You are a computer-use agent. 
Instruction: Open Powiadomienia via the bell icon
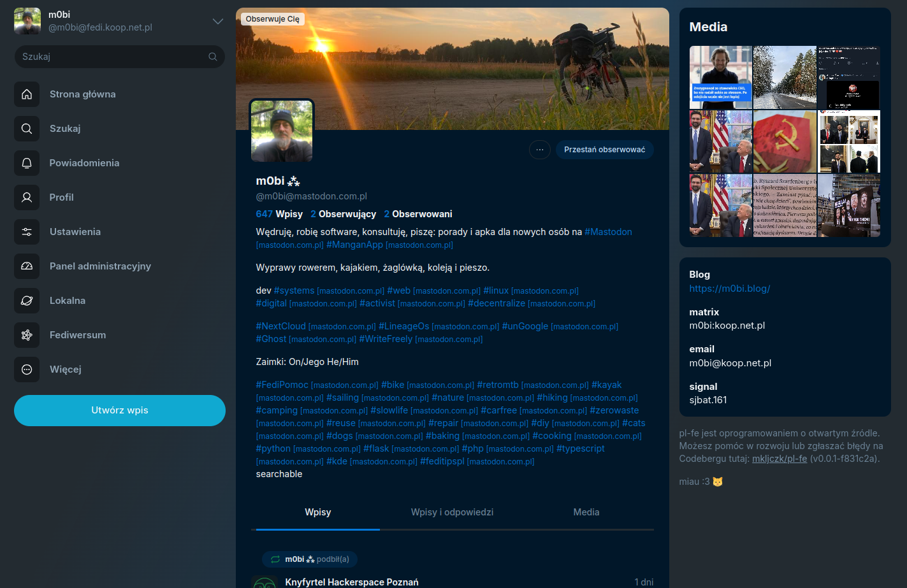click(x=27, y=163)
